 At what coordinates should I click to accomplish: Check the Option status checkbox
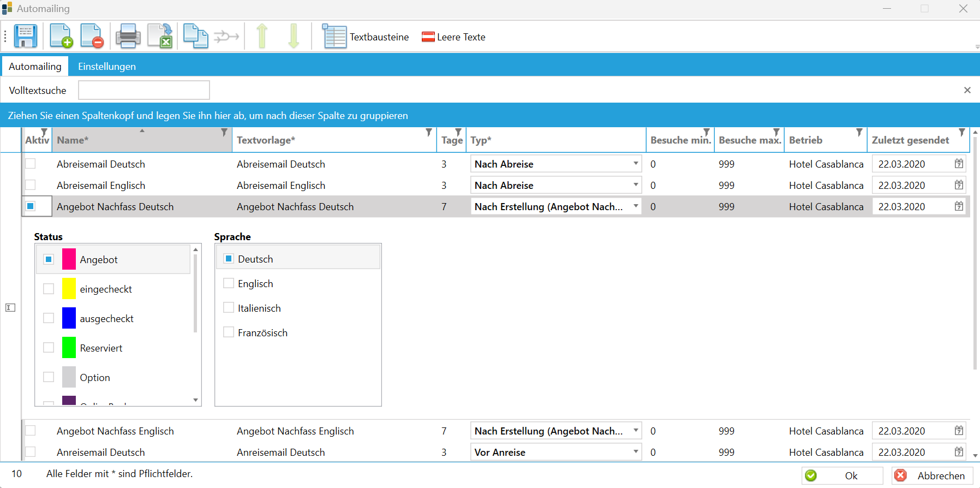49,377
